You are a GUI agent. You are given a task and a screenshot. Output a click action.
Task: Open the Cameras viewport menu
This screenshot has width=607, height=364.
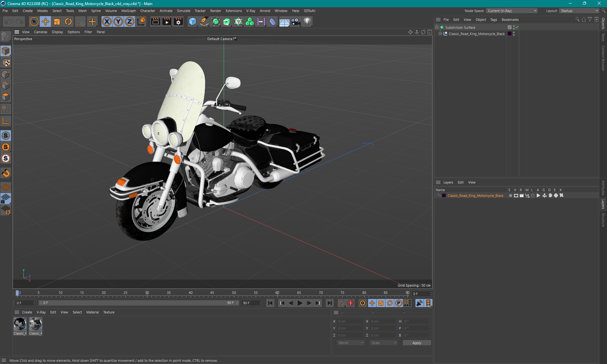40,32
